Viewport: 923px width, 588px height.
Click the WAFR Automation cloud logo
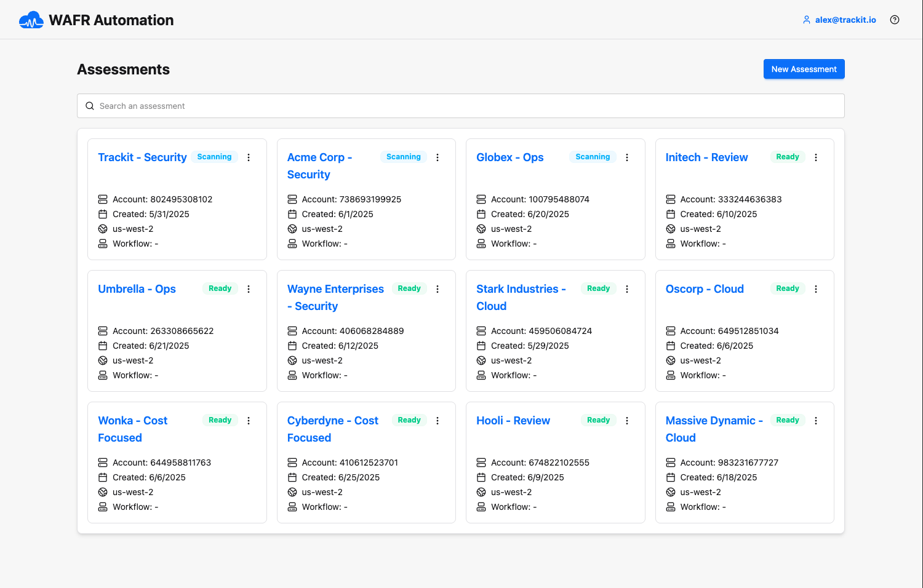pyautogui.click(x=31, y=20)
